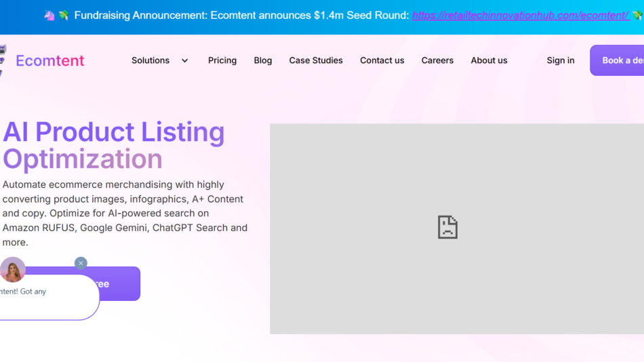Open the Blog page
This screenshot has width=644, height=362.
tap(263, 60)
